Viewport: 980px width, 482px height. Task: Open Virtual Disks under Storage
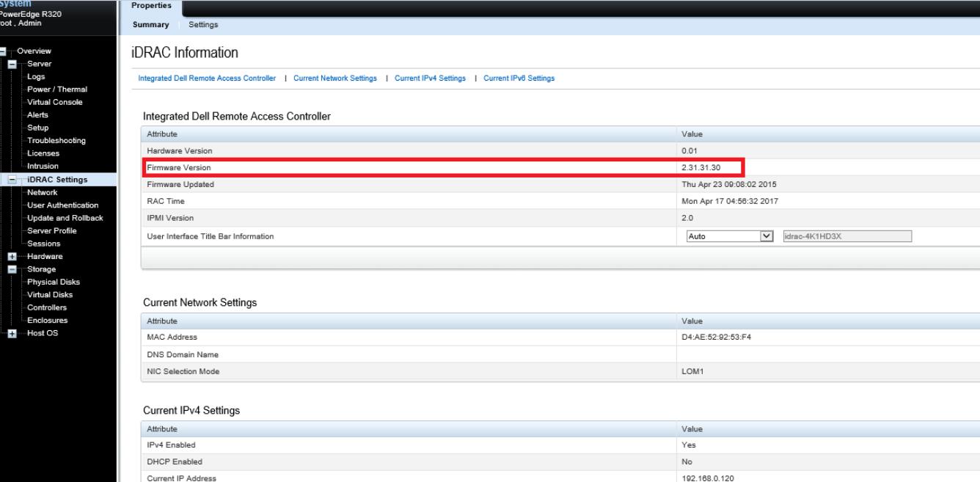(x=51, y=295)
